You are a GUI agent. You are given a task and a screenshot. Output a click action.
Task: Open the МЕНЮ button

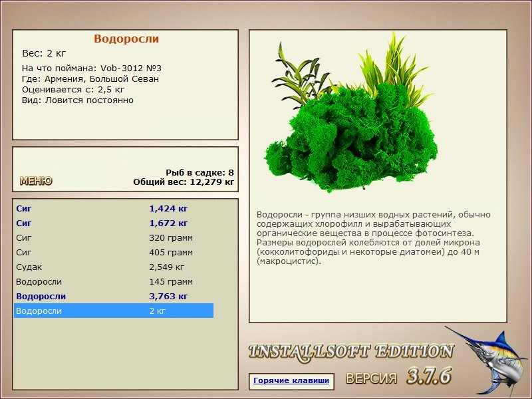coord(36,181)
